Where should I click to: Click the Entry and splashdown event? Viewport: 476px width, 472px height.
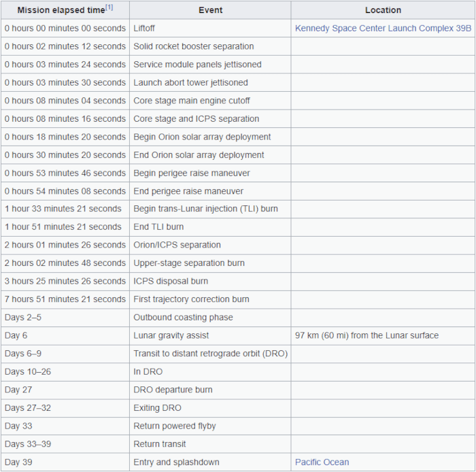pyautogui.click(x=176, y=462)
